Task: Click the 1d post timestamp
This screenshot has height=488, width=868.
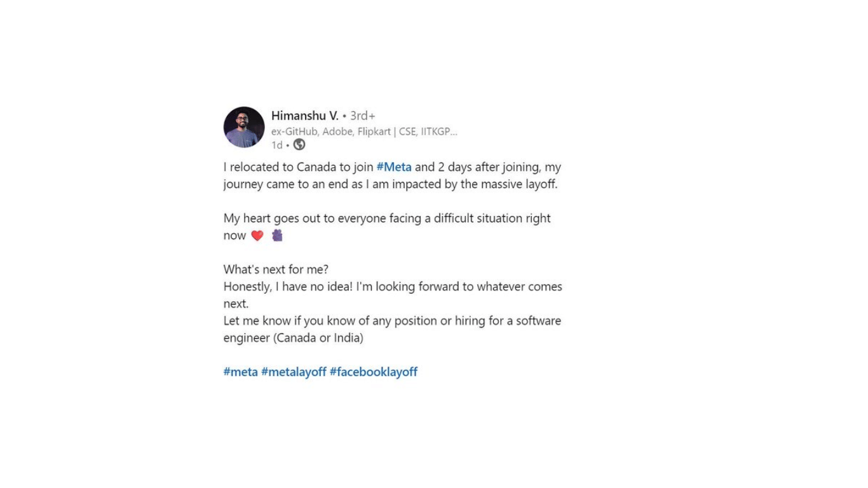Action: click(x=276, y=145)
